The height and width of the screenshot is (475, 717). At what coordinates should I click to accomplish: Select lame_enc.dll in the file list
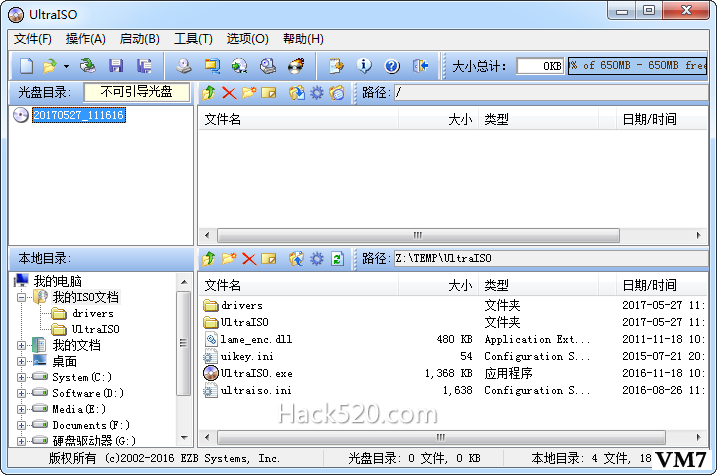pos(256,339)
